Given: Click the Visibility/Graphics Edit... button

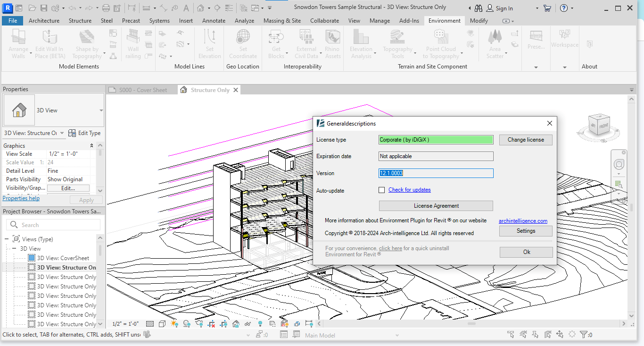Looking at the screenshot, I should coord(68,188).
